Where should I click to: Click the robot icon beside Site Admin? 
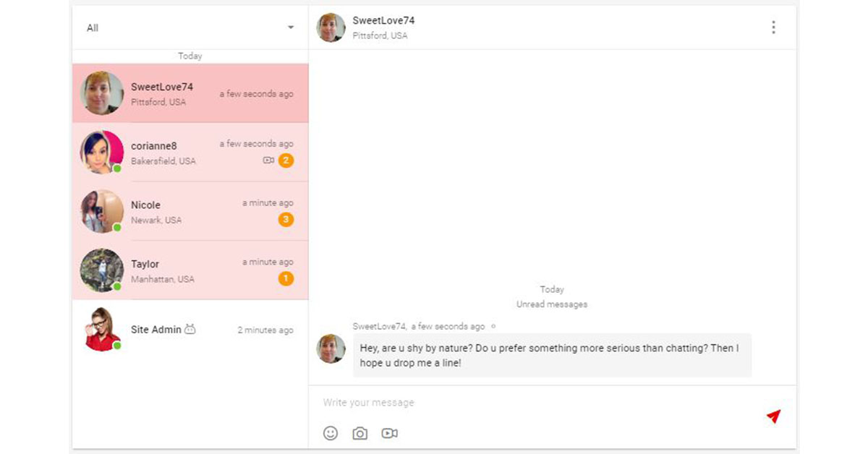click(190, 328)
